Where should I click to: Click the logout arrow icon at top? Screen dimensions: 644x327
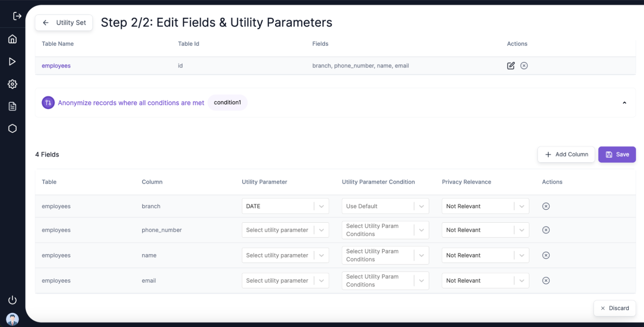(x=17, y=16)
